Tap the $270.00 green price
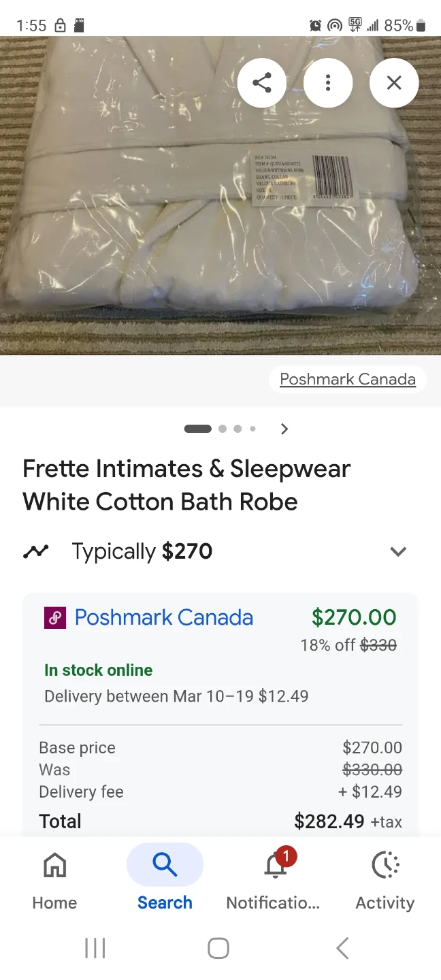The width and height of the screenshot is (441, 980). pyautogui.click(x=353, y=617)
